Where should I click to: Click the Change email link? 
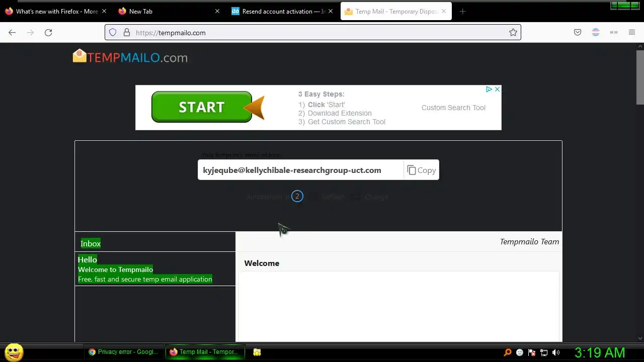(x=376, y=197)
